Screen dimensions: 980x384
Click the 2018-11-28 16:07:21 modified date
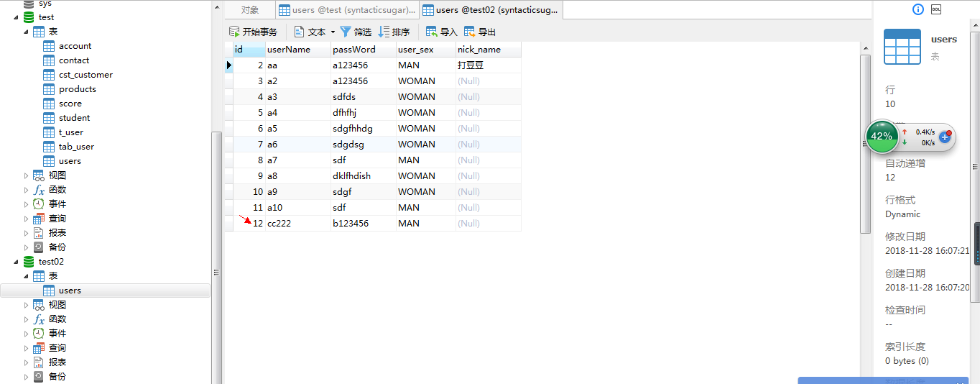[x=927, y=251]
